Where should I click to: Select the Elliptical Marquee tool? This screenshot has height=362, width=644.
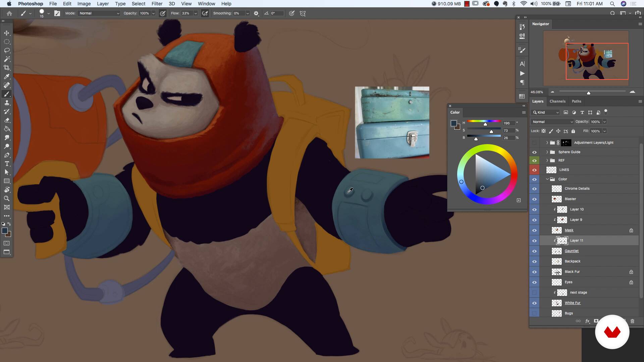[7, 42]
